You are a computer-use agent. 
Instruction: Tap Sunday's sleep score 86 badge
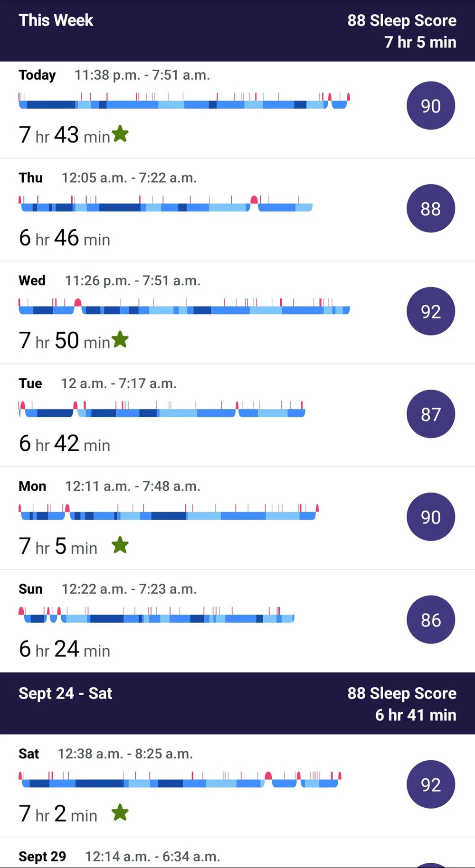(430, 619)
